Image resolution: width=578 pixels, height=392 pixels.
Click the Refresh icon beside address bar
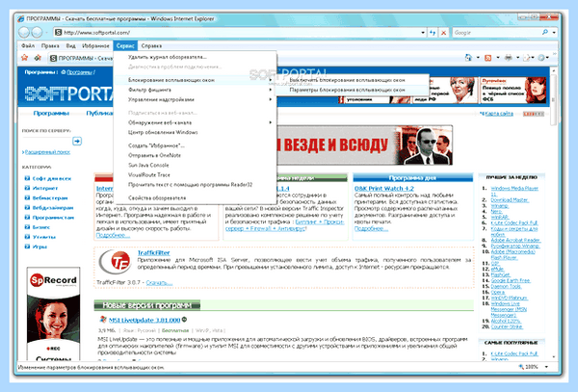click(433, 33)
